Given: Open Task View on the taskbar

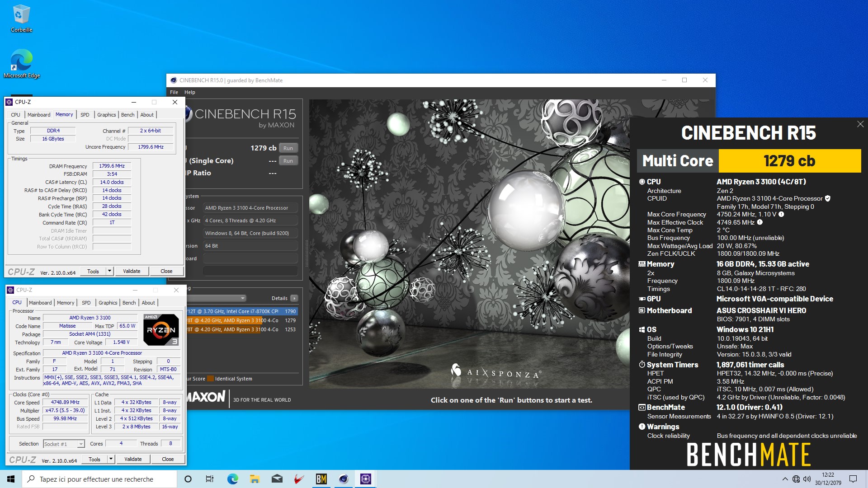Looking at the screenshot, I should click(x=210, y=479).
